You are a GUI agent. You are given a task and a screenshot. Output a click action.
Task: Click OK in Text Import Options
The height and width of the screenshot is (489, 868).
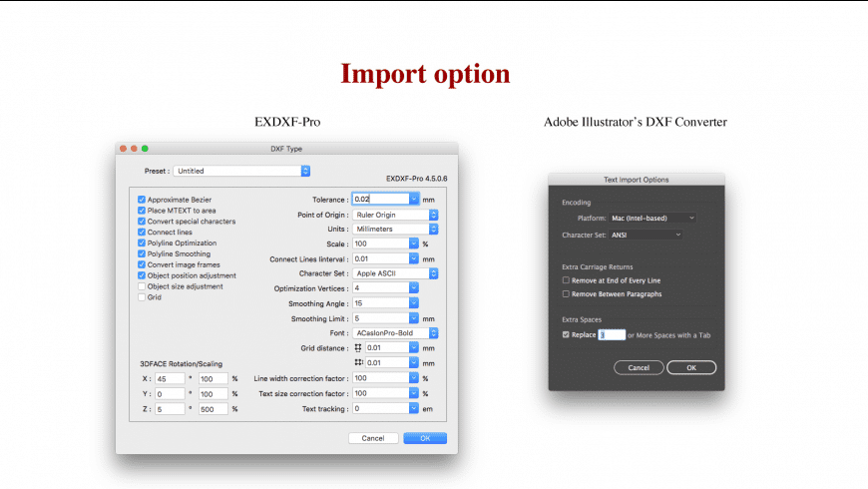pyautogui.click(x=691, y=367)
